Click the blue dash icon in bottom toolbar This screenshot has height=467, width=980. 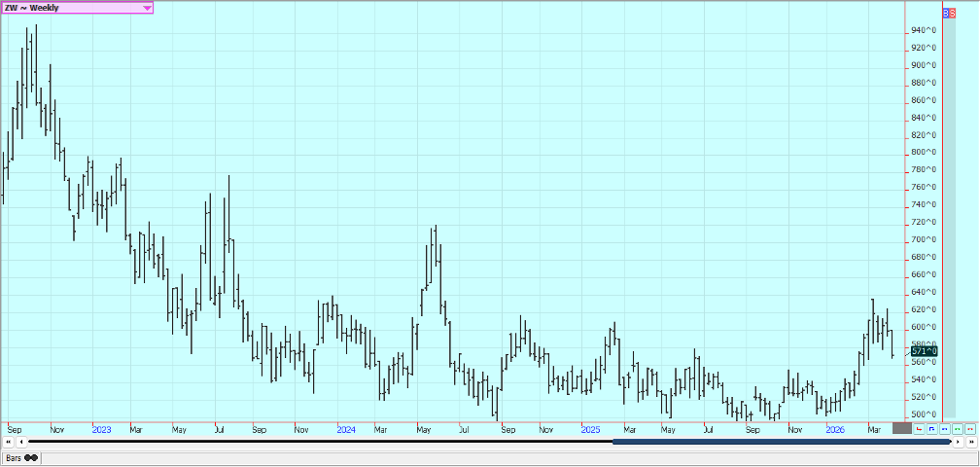[944, 428]
